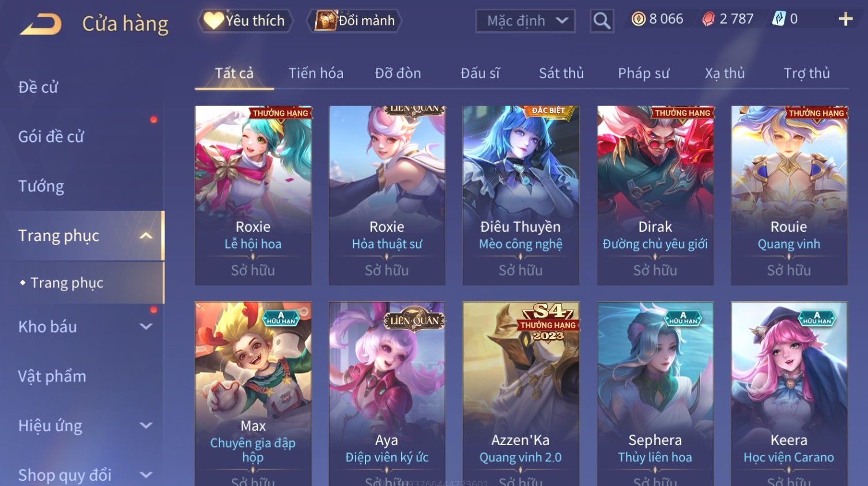Tap the plus icon to add currency

coord(846,19)
